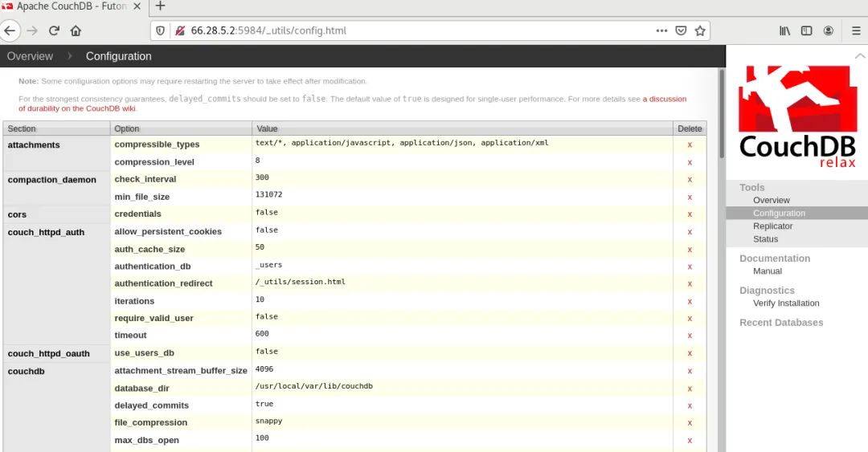Follow the durability discussion wiki link
Viewport: 868px width, 452px height.
pos(665,99)
